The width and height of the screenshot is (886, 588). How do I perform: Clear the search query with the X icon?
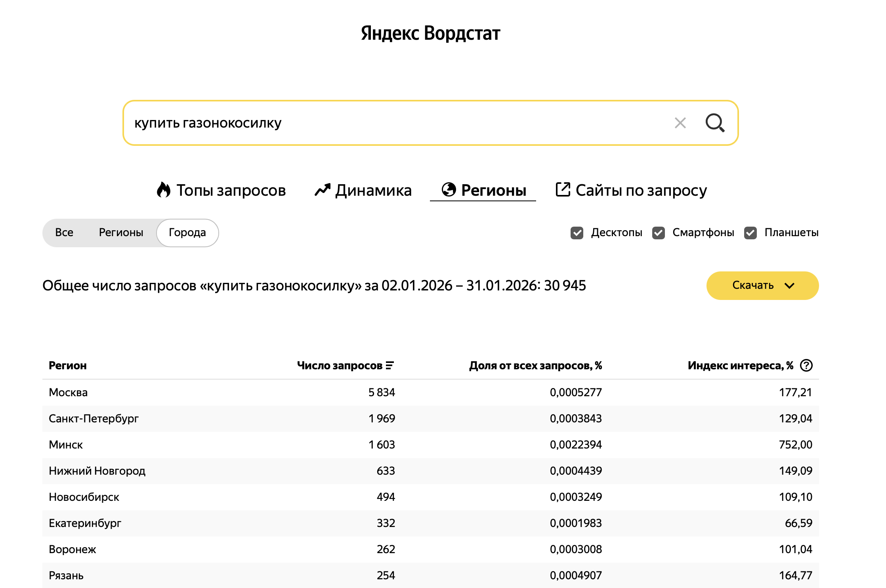tap(680, 123)
